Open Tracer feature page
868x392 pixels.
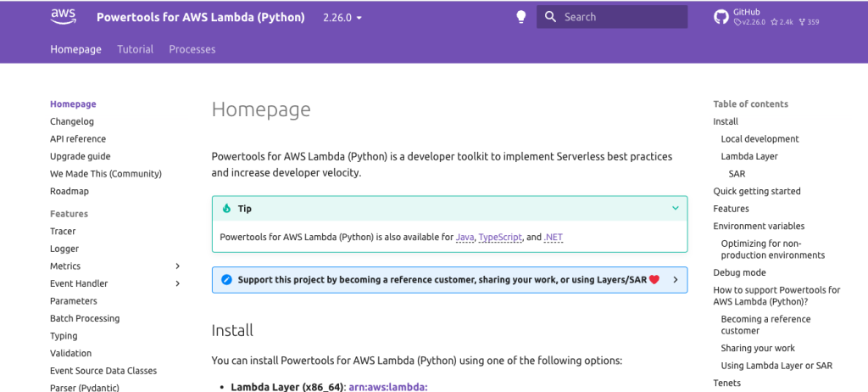coord(63,231)
